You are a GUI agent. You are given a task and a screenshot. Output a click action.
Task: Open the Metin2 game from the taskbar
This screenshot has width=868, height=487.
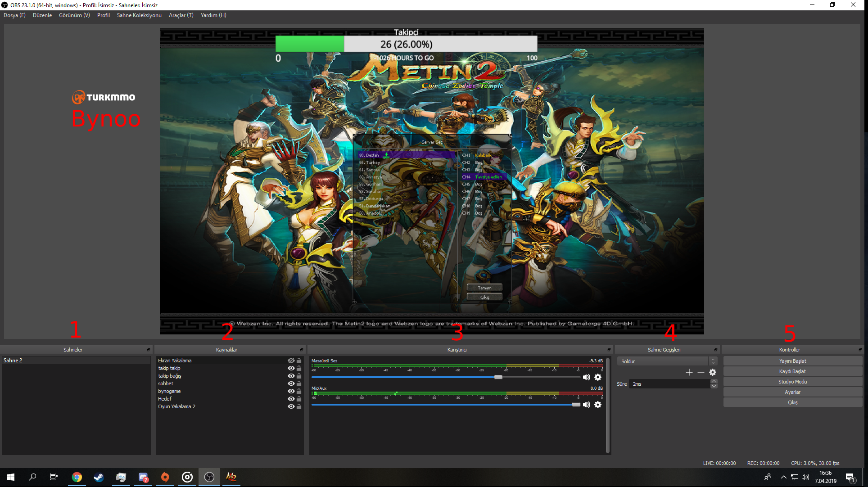pyautogui.click(x=231, y=477)
